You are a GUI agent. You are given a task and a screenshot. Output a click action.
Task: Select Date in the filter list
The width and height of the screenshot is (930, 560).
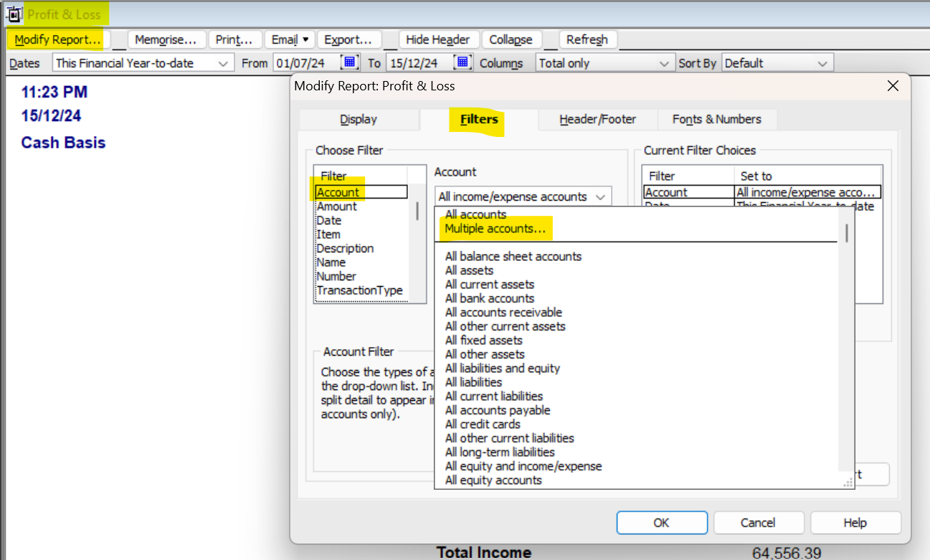click(361, 220)
